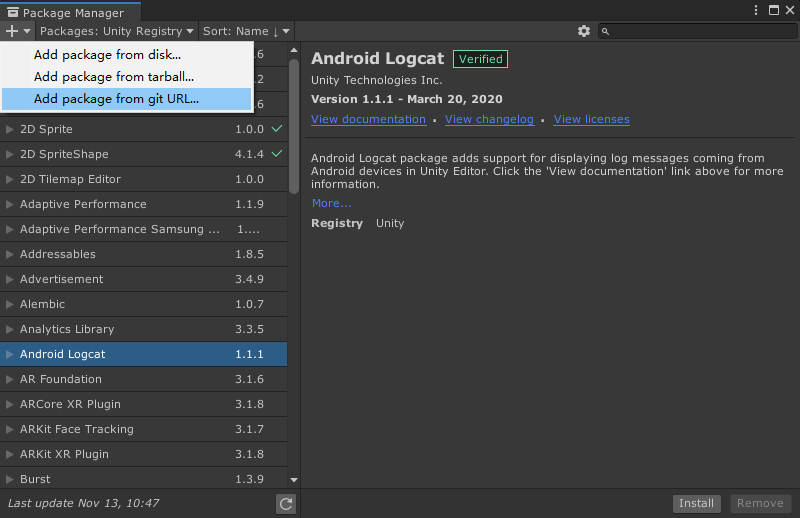The height and width of the screenshot is (518, 800).
Task: Click the More... description link
Action: [x=332, y=203]
